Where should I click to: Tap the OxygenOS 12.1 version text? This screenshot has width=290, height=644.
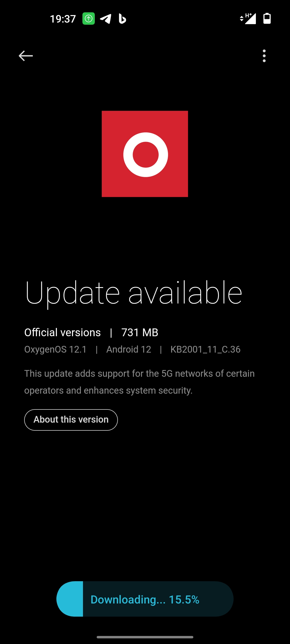(x=56, y=349)
